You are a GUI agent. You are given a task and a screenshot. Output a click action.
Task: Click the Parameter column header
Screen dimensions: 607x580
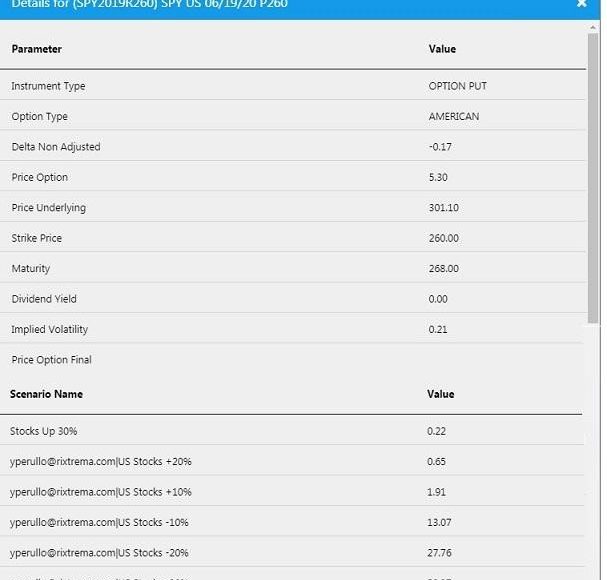point(36,49)
